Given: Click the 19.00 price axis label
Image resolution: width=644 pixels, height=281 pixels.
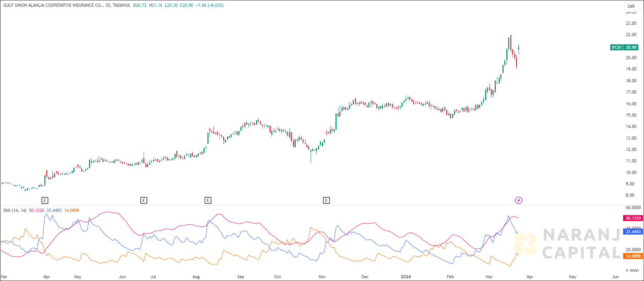Looking at the screenshot, I should tap(631, 69).
